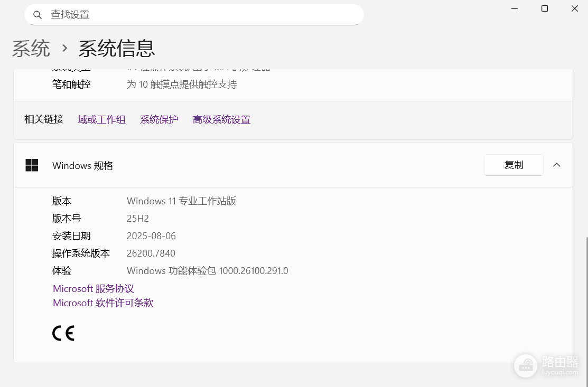Click the 笔和触控 label
This screenshot has height=387, width=588.
(71, 84)
